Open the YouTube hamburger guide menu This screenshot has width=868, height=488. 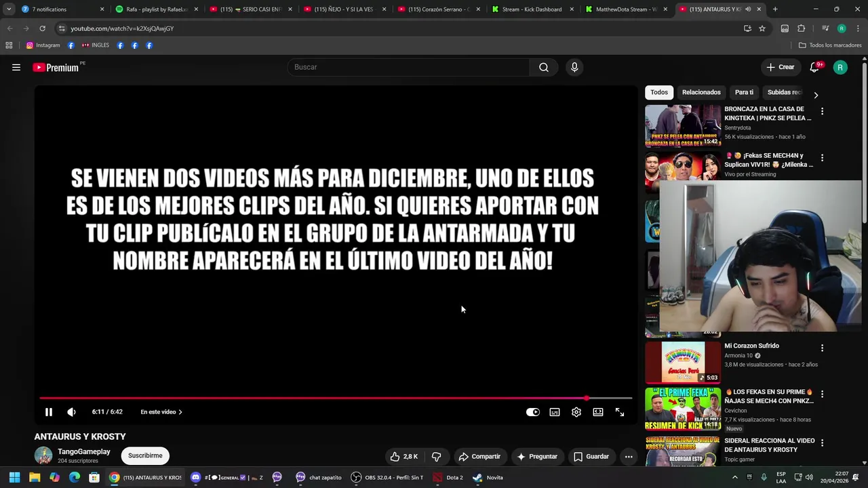pyautogui.click(x=16, y=67)
